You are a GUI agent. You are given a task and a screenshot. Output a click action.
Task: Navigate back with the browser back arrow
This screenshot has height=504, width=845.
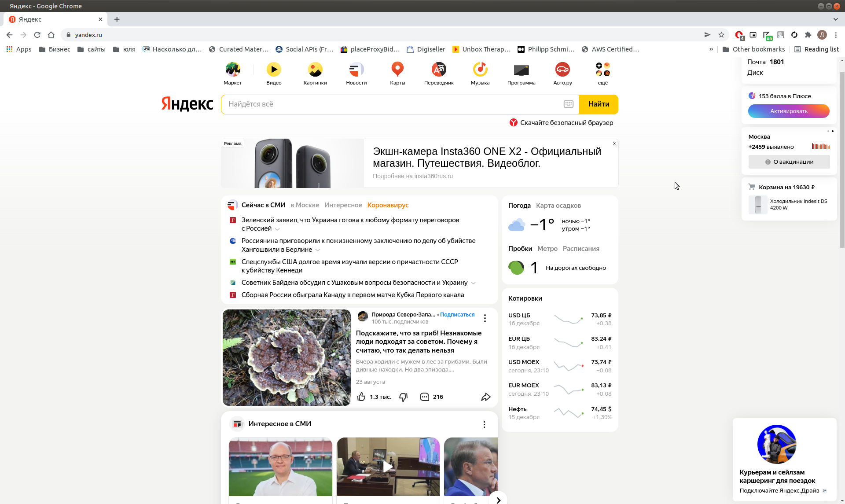[10, 35]
